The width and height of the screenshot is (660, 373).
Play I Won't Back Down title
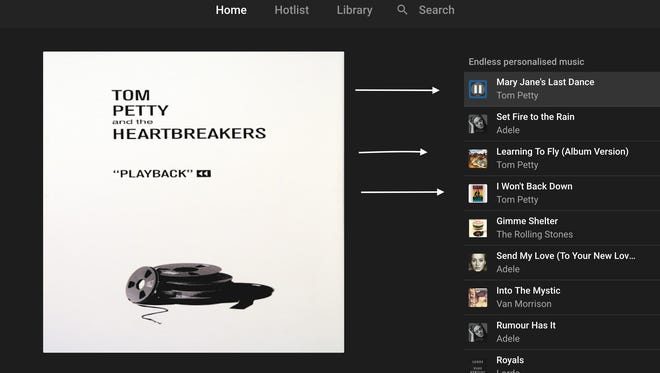pos(534,186)
